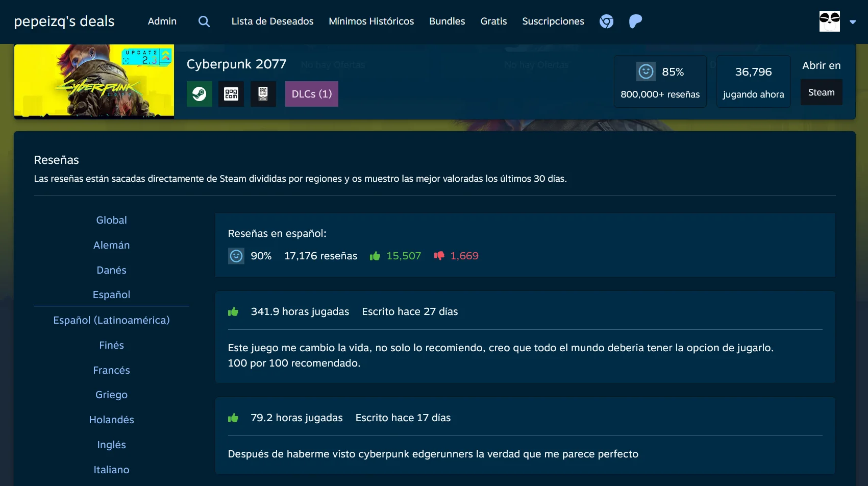Click the Cyberpunk 2077 cover thumbnail
Screen dimensions: 868x486
(94, 81)
